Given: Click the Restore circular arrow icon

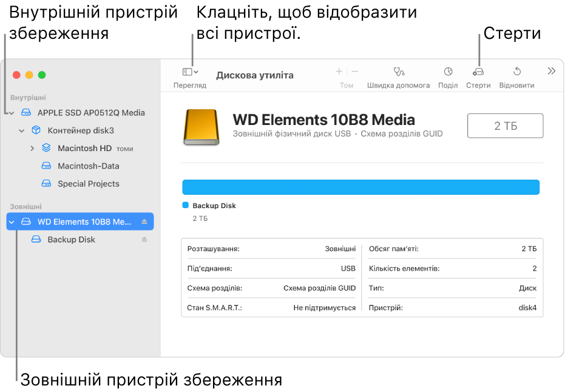Looking at the screenshot, I should 516,72.
